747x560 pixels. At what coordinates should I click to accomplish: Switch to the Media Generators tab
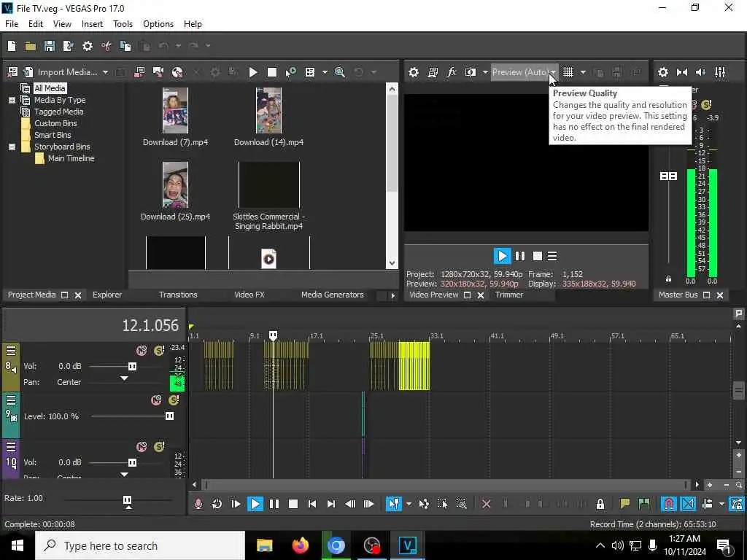(x=332, y=295)
